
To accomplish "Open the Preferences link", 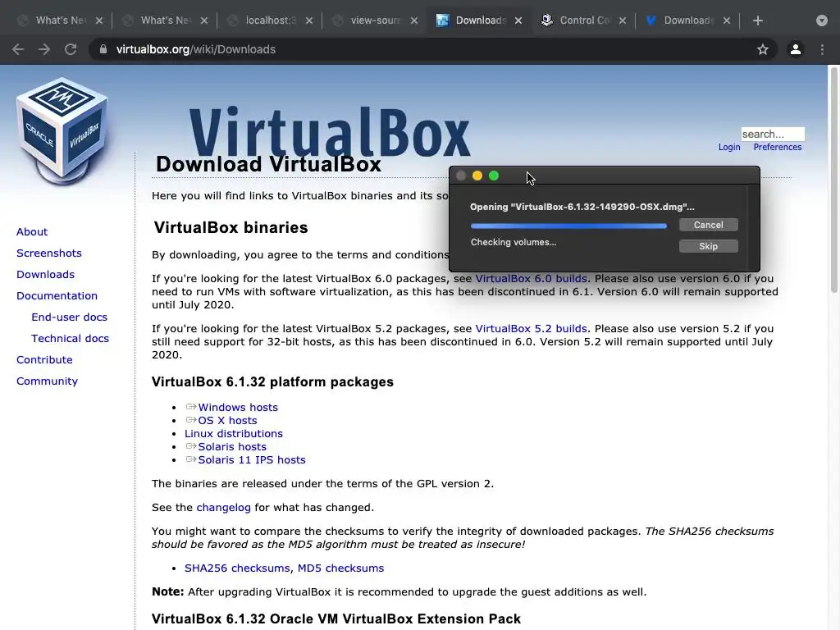I will [778, 148].
